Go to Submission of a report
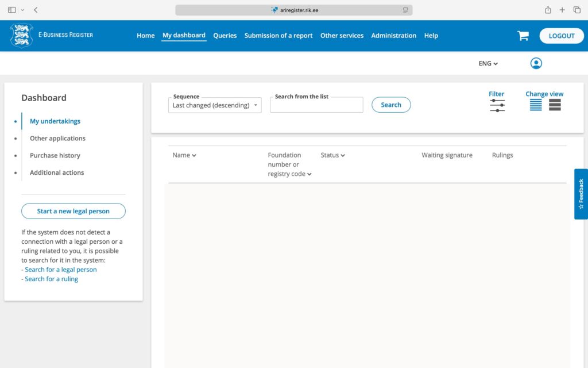588x368 pixels. pyautogui.click(x=278, y=36)
